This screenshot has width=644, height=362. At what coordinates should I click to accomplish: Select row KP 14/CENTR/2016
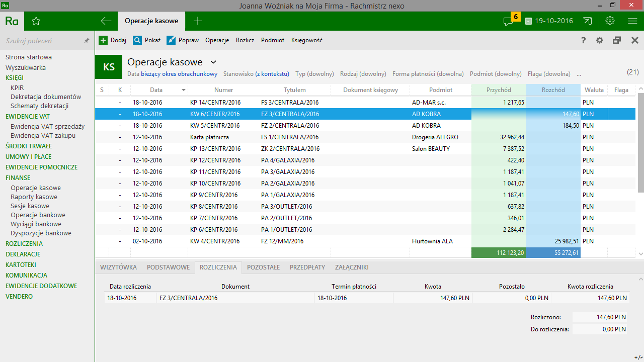[365, 102]
